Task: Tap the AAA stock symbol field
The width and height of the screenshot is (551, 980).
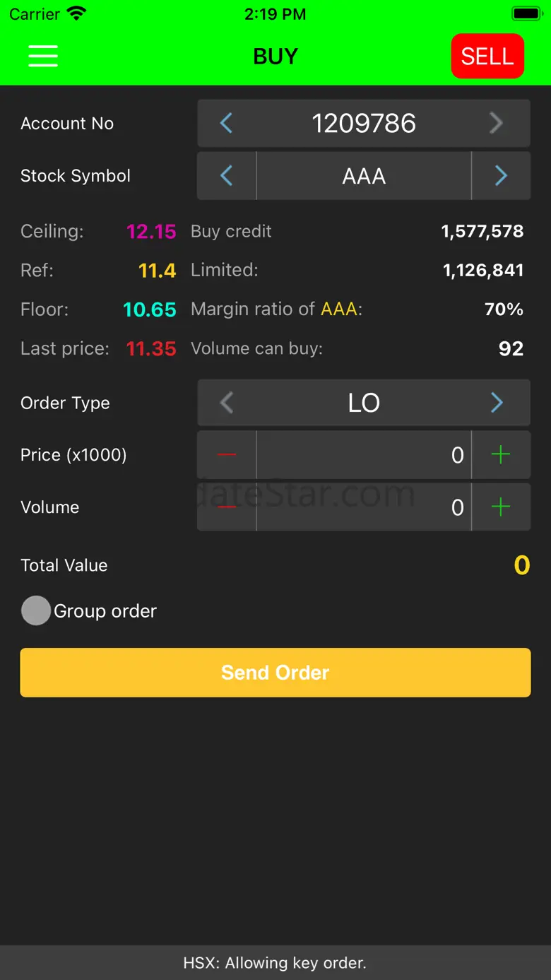Action: (364, 175)
